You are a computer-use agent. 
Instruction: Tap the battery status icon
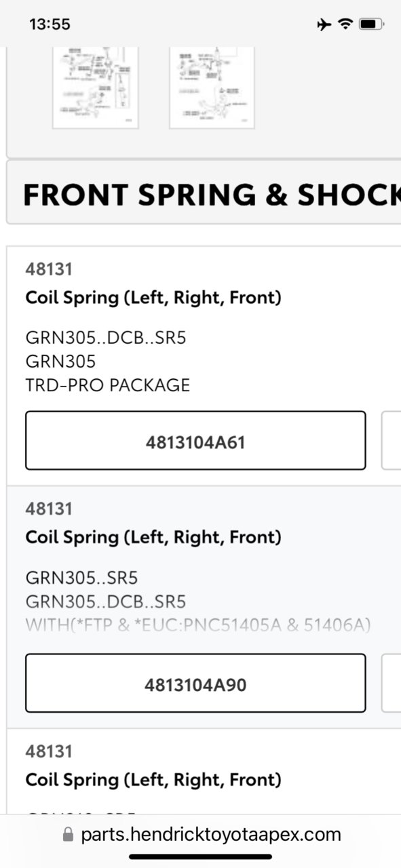pos(371,24)
